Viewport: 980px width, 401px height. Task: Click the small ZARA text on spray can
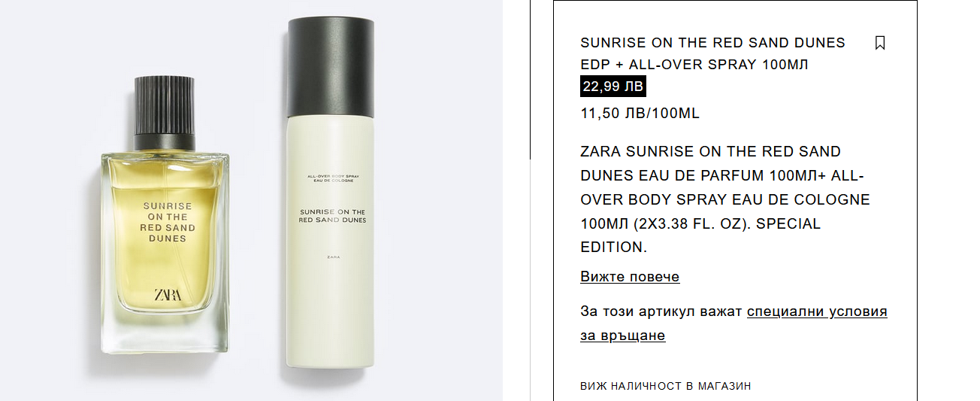(334, 257)
